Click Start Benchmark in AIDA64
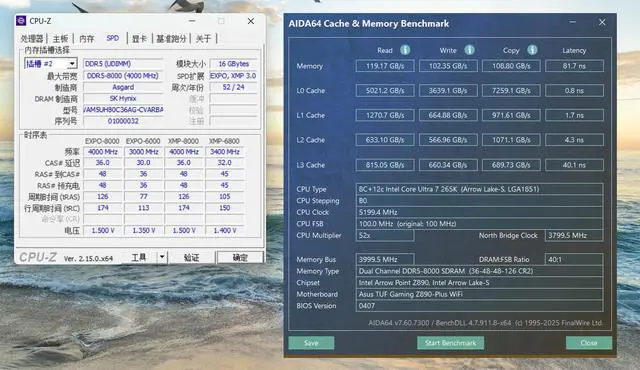640x370 pixels. coord(450,343)
